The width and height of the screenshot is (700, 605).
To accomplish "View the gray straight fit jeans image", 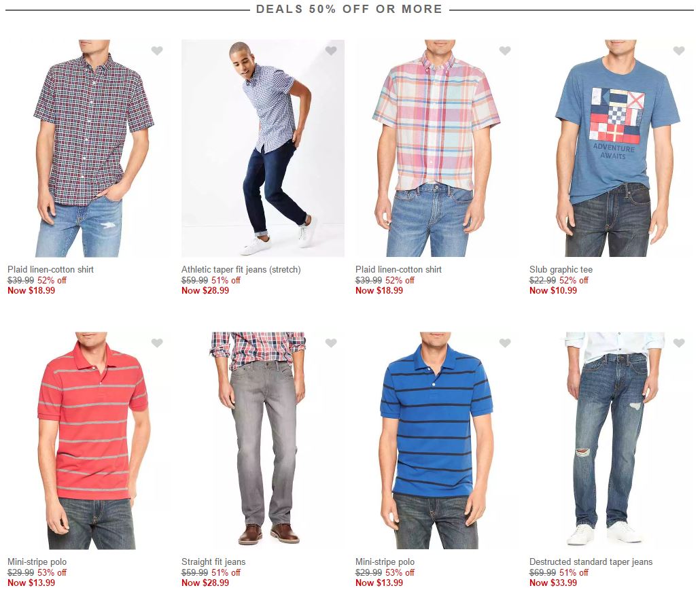I will tap(263, 440).
